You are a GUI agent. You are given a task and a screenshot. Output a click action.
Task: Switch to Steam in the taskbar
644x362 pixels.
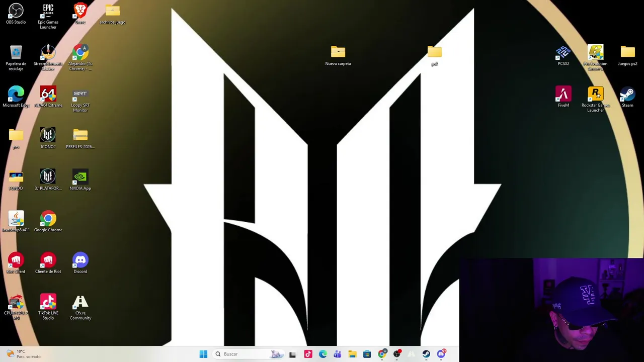coord(426,354)
